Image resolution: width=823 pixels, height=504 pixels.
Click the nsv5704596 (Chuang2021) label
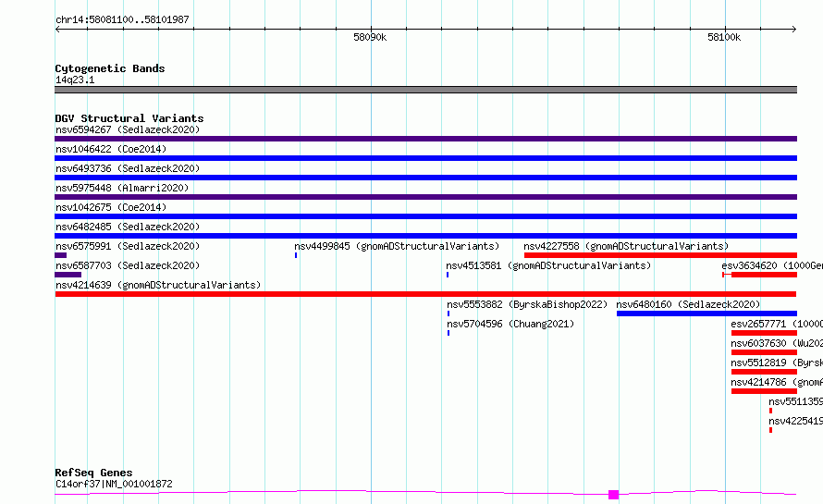click(x=510, y=324)
